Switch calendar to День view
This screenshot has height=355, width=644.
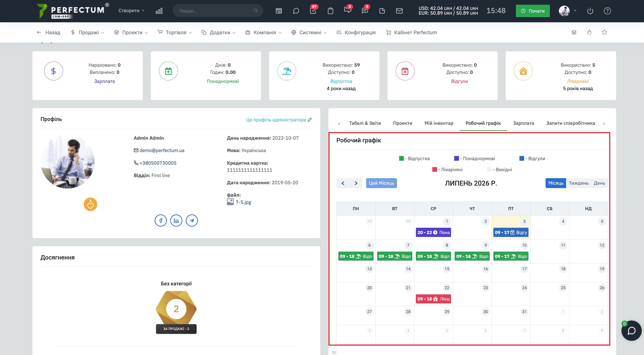(599, 183)
